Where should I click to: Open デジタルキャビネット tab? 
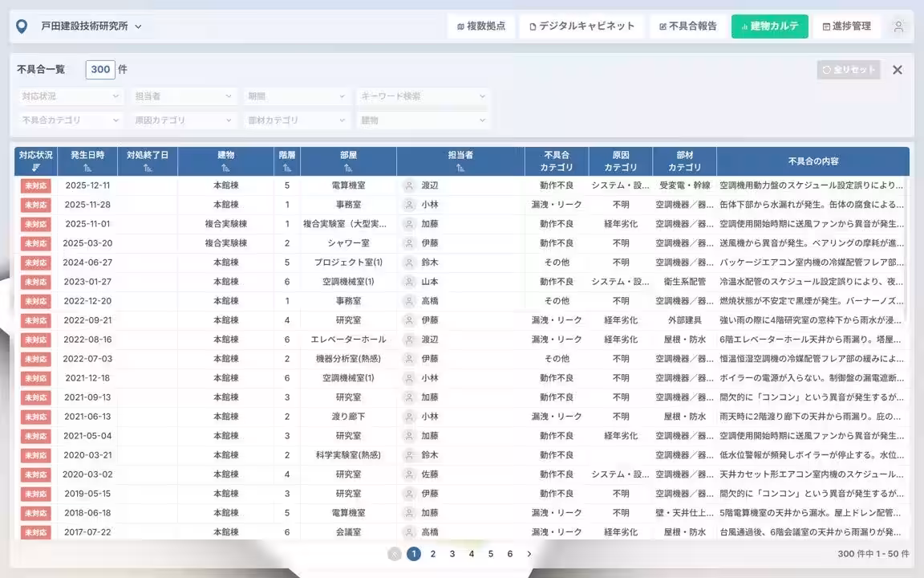(582, 26)
